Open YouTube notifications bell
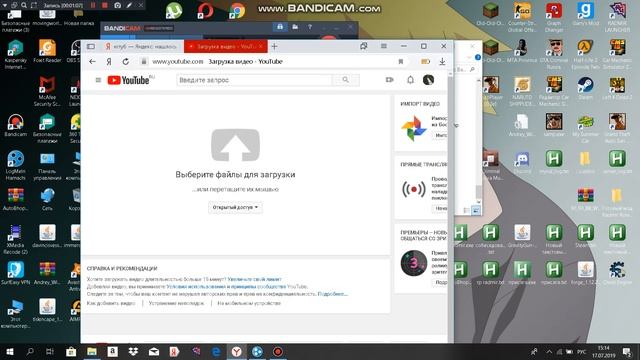This screenshot has width=640, height=360. point(410,80)
